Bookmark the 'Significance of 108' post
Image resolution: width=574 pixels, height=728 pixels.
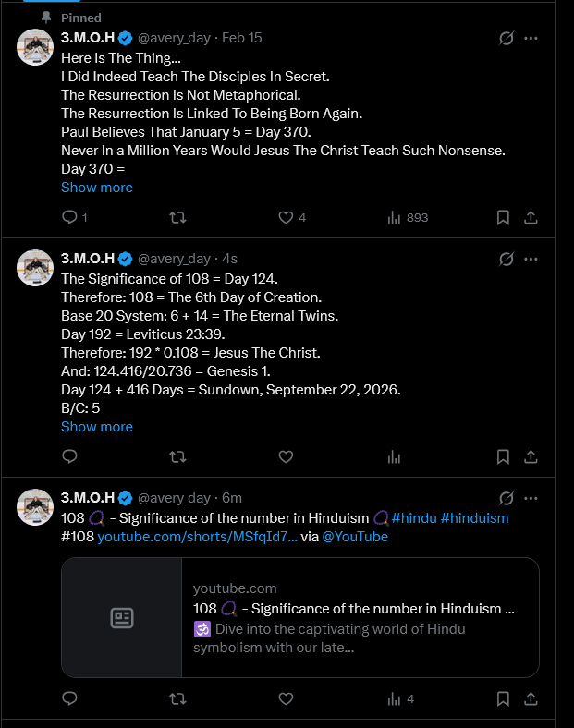[x=503, y=457]
